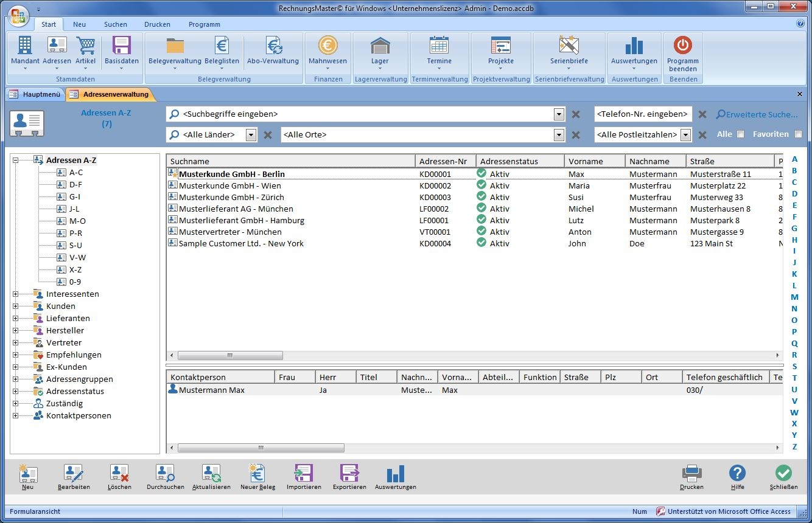Click the Importieren icon in bottom toolbar
The image size is (812, 523).
tap(304, 474)
